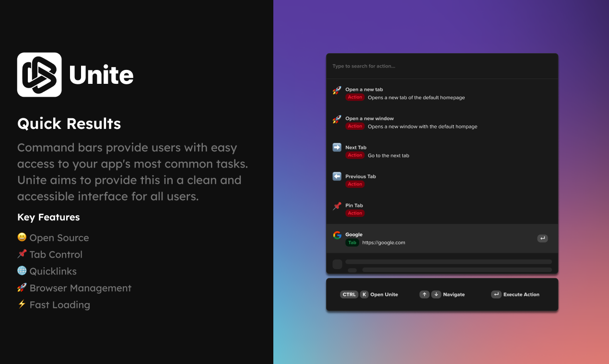Screen dimensions: 609x364
Task: Click the 'Open Unite' shortcut label
Action: click(x=384, y=295)
